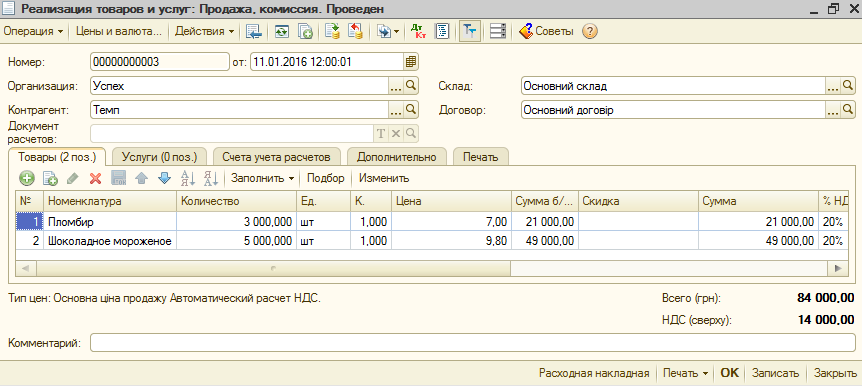Click magnifier icon beside Контрагент field
This screenshot has height=386, width=862.
[411, 110]
